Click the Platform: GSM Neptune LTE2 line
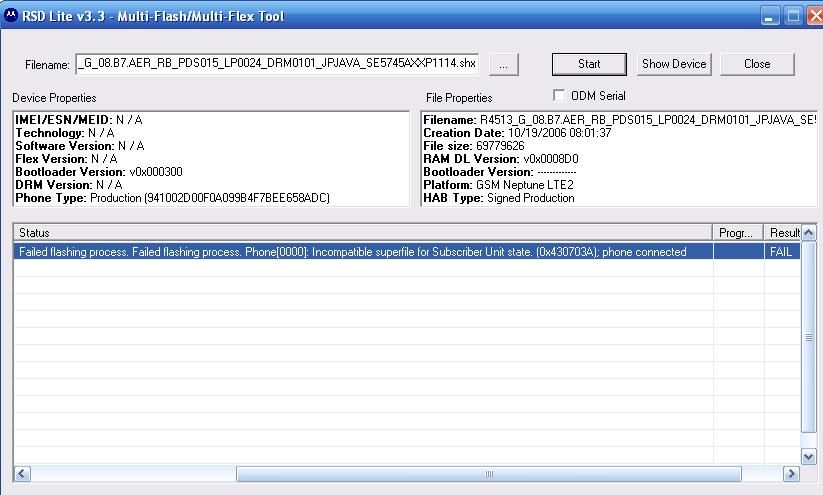823x495 pixels. click(498, 185)
